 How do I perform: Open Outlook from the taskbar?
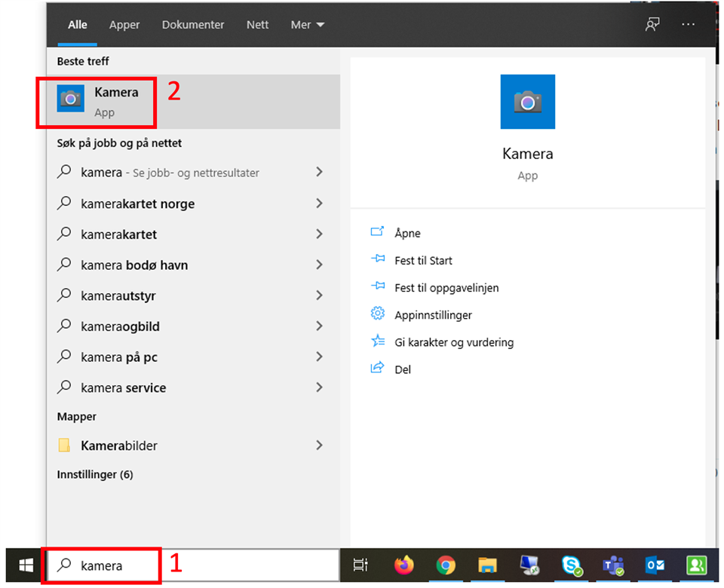653,565
